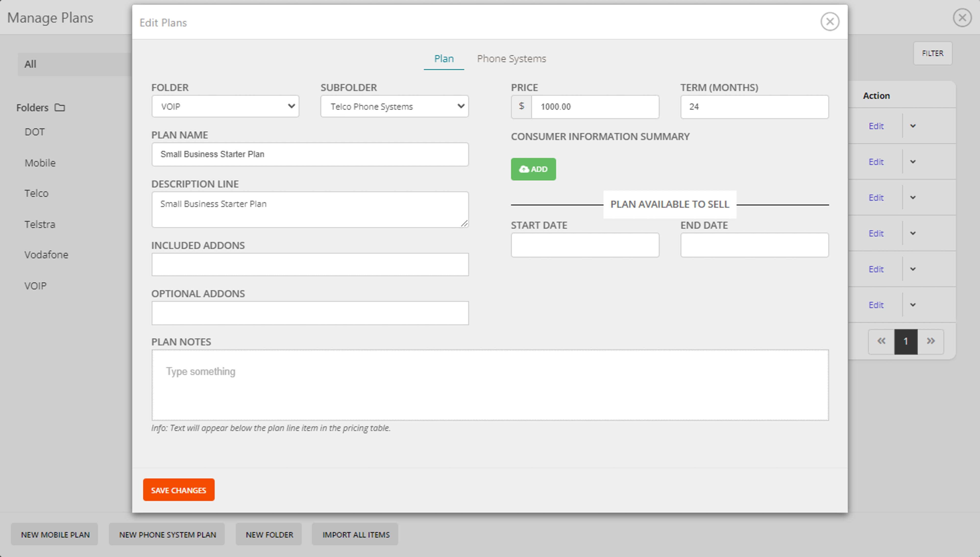Click the Term (Months) field
The width and height of the screenshot is (980, 557).
coord(754,107)
